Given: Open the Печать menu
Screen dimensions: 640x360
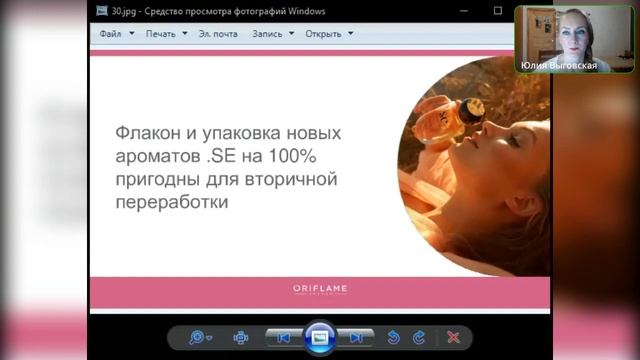Looking at the screenshot, I should point(160,34).
